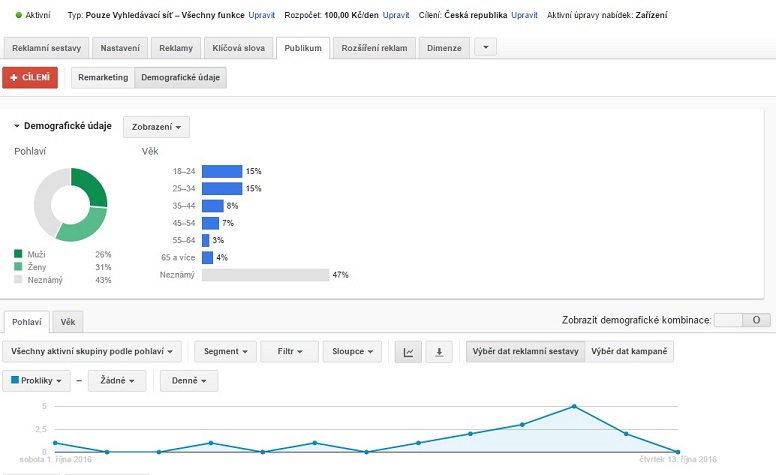Click the peak data point on chart
This screenshot has height=475, width=776.
573,406
